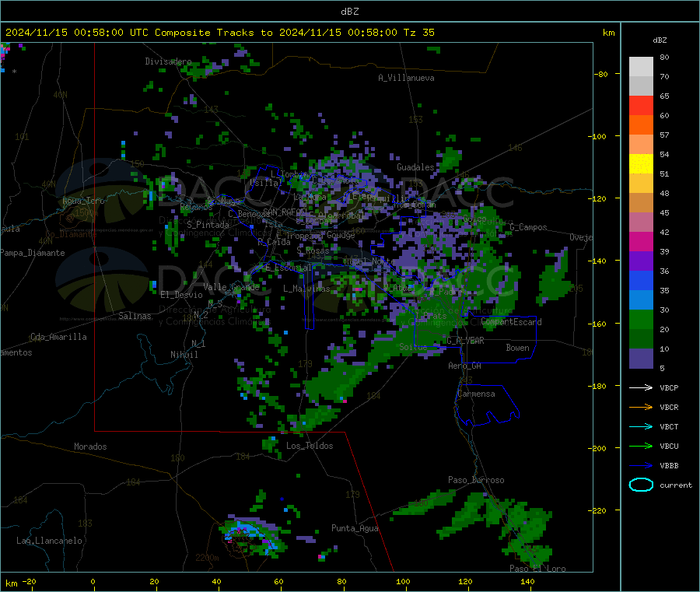Click the Bowen map label

coord(517,347)
